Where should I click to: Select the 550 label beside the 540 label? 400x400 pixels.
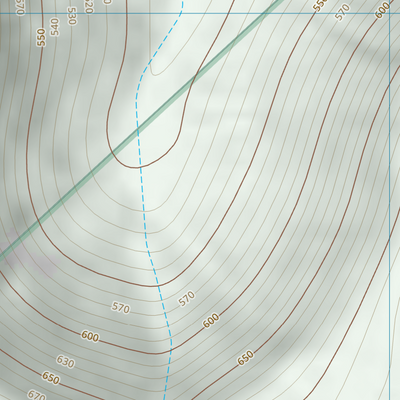coord(41,37)
